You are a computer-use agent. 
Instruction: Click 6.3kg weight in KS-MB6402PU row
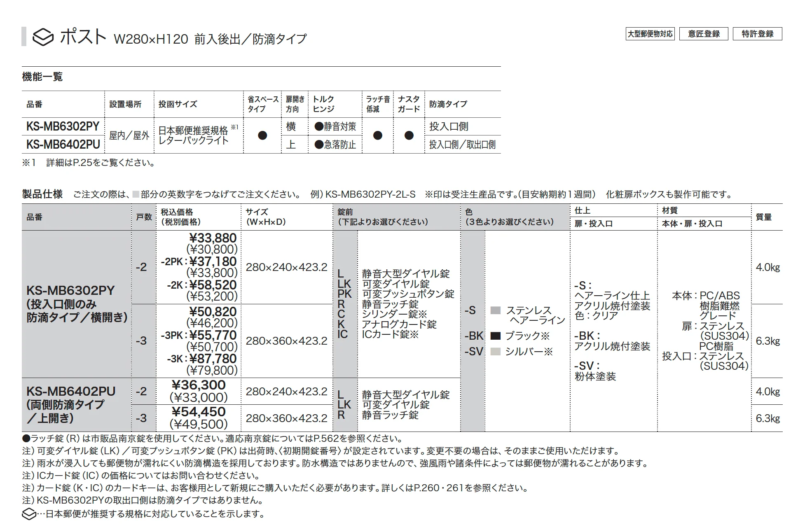[768, 418]
